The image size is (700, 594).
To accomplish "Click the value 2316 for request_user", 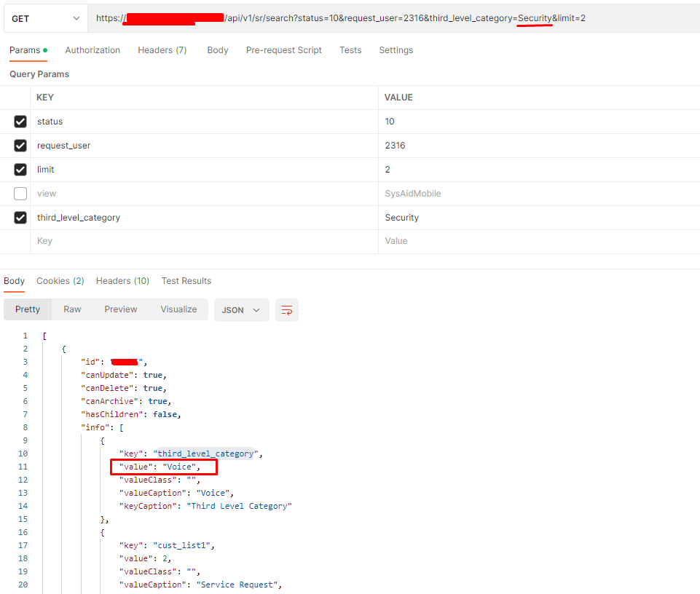I will (x=539, y=146).
